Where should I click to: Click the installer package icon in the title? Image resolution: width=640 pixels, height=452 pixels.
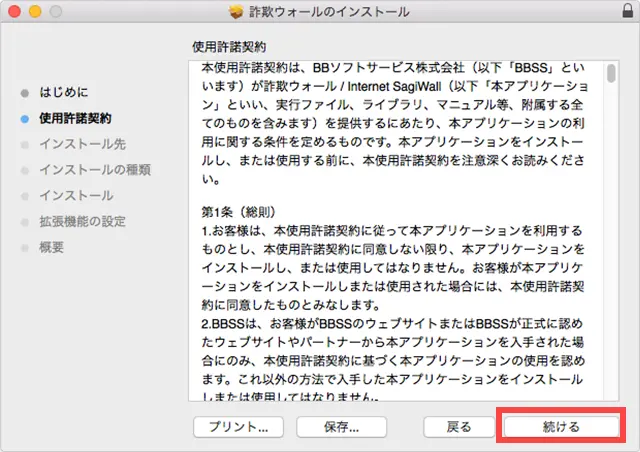pyautogui.click(x=236, y=12)
